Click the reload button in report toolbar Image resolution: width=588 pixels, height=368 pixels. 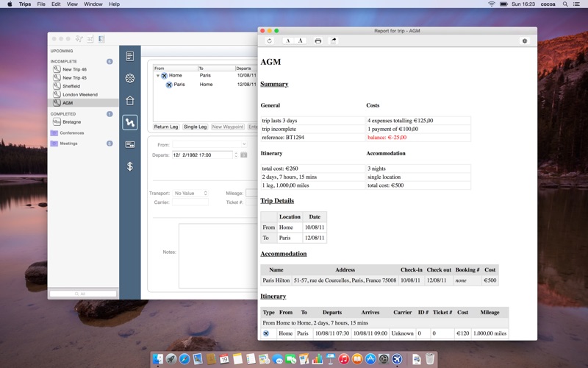[x=269, y=40]
